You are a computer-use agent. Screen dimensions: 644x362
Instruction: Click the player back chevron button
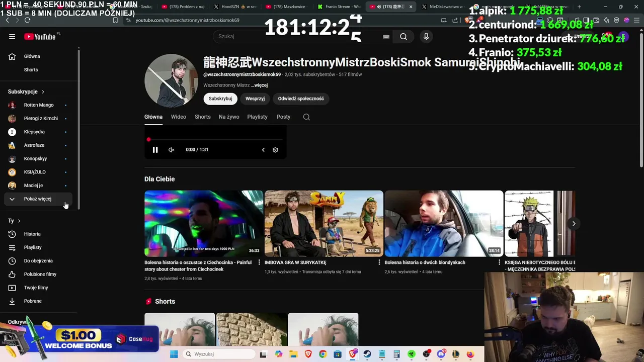coord(263,150)
